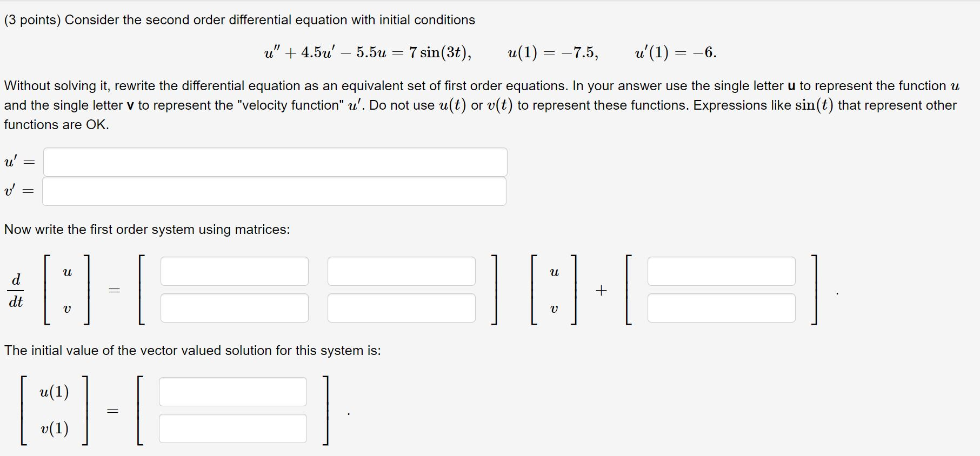Image resolution: width=980 pixels, height=456 pixels.
Task: Click the plus sign between matrix terms
Action: (x=601, y=290)
